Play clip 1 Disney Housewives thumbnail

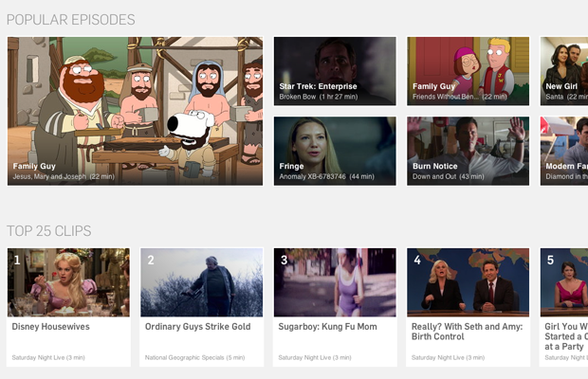tap(68, 282)
